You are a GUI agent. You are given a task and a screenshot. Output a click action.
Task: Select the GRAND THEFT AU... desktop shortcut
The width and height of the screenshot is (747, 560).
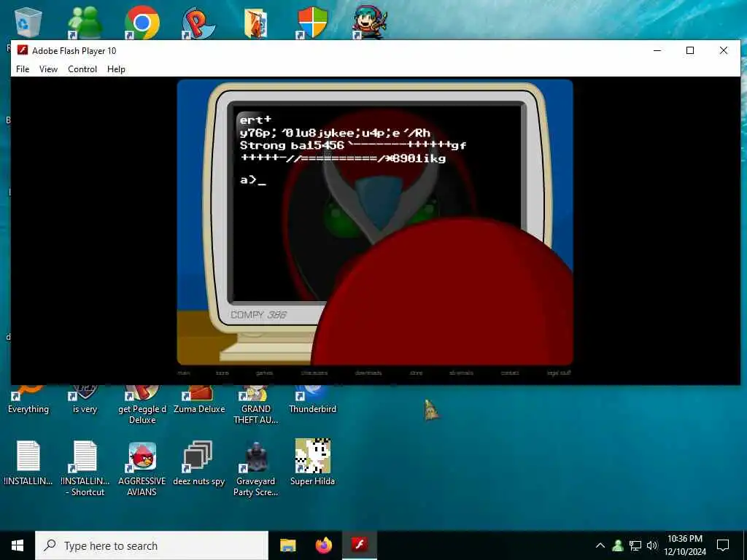[256, 405]
